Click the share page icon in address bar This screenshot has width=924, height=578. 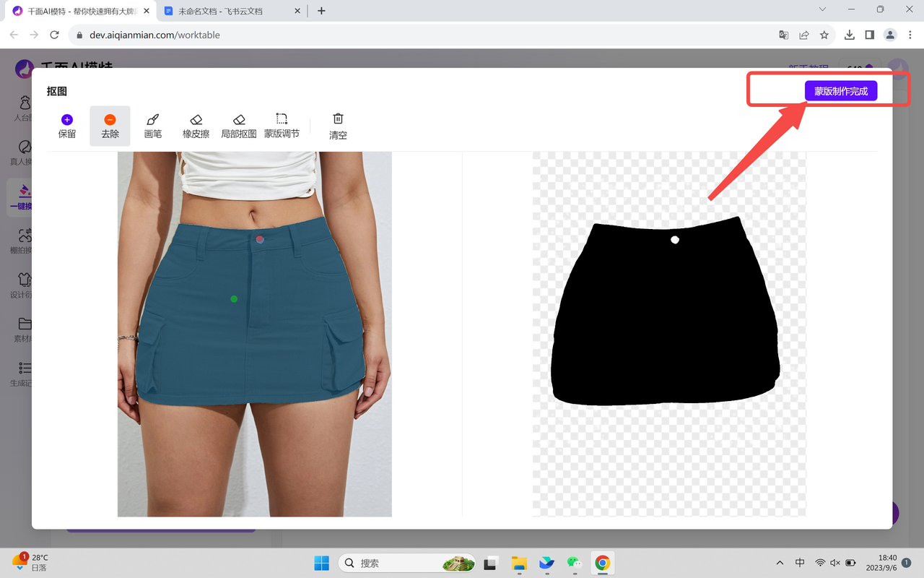[x=804, y=35]
